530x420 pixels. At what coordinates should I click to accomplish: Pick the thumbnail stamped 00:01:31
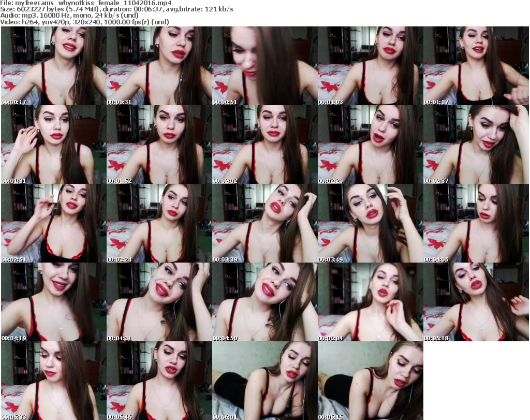pyautogui.click(x=54, y=144)
